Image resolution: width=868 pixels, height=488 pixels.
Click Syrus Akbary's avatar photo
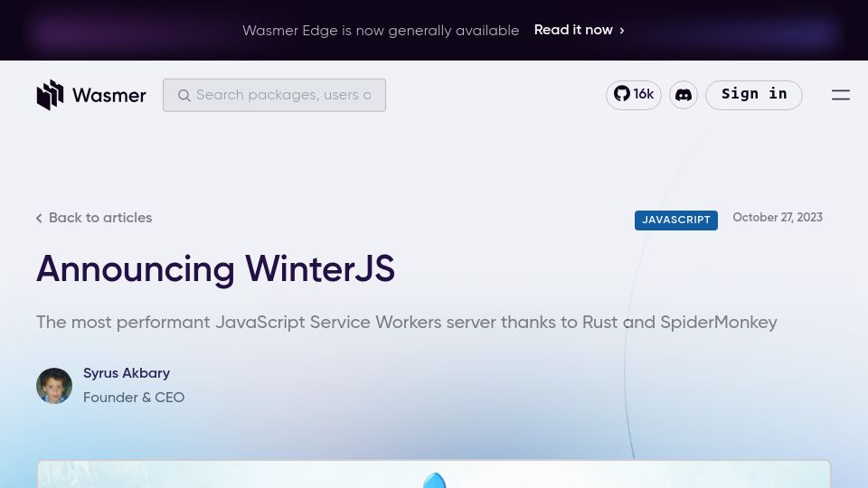coord(54,386)
